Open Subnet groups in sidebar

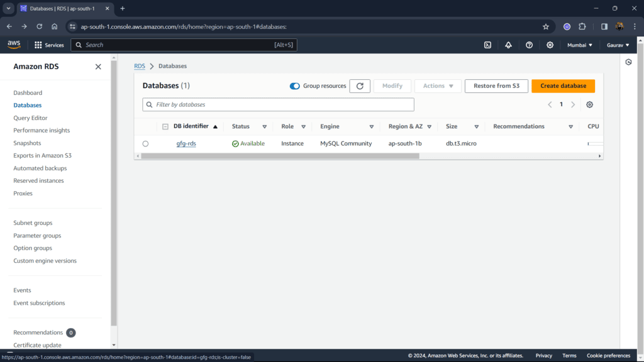(33, 223)
